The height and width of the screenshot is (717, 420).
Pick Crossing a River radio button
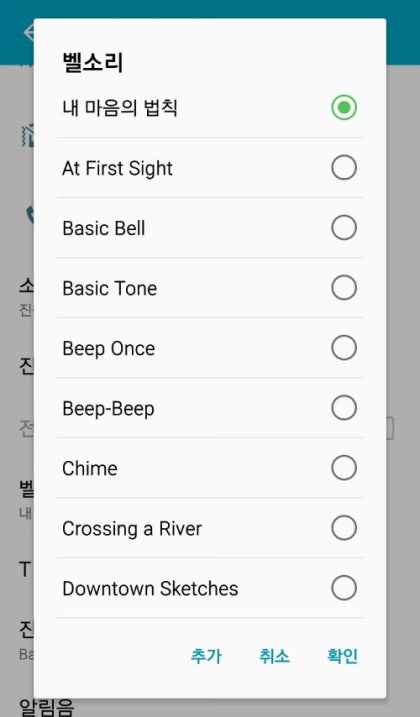[x=344, y=528]
